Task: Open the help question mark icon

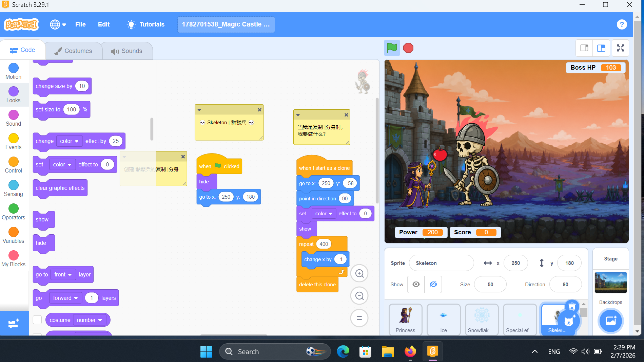Action: tap(622, 24)
